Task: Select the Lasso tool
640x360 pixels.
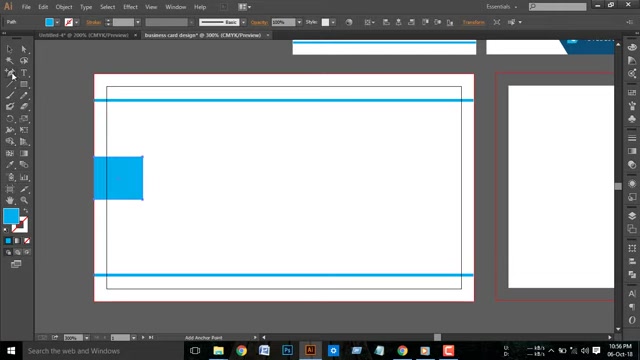Action: (x=24, y=60)
